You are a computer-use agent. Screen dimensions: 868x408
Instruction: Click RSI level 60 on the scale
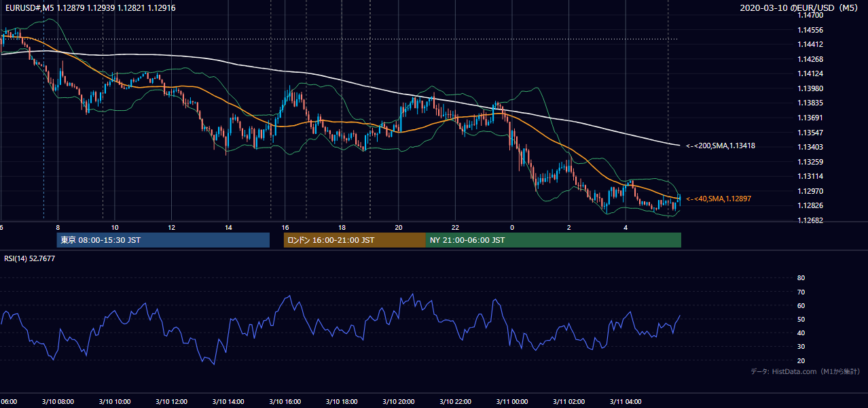tap(801, 305)
